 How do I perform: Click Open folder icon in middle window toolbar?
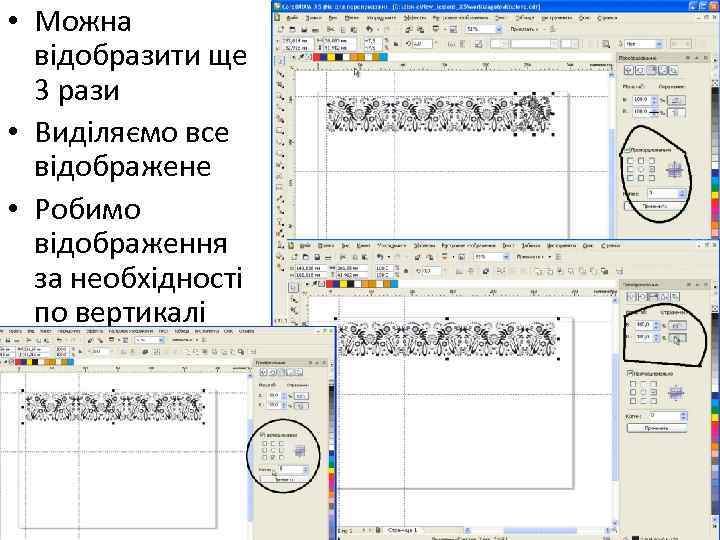pyautogui.click(x=306, y=257)
